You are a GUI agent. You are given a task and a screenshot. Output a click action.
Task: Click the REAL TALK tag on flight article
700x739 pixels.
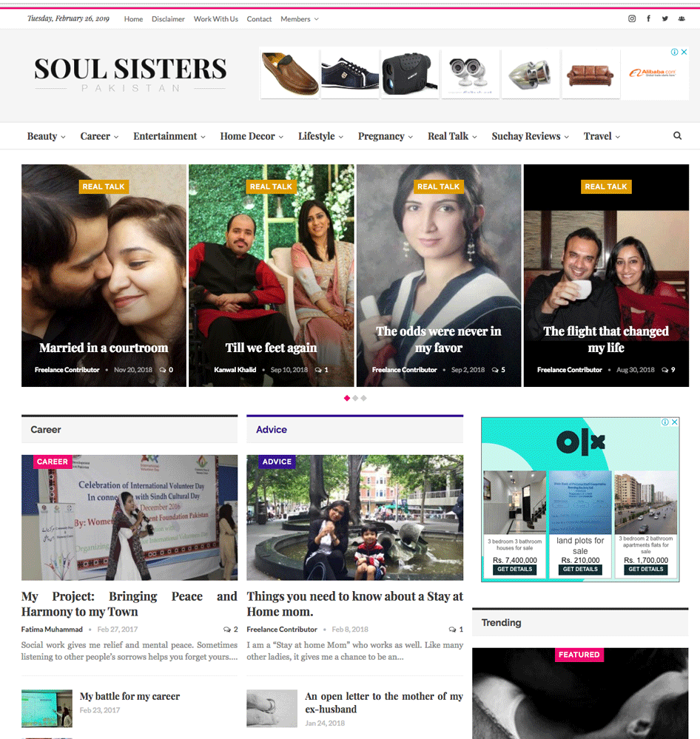coord(606,186)
